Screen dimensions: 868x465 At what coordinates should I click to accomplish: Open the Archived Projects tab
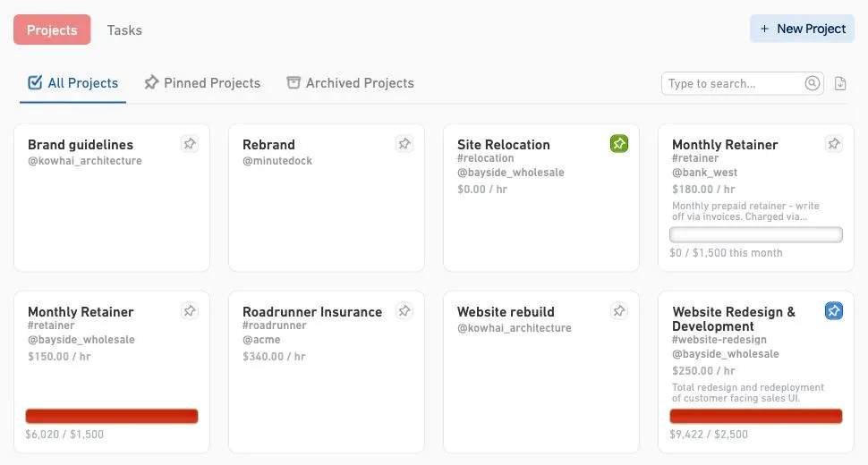click(351, 83)
